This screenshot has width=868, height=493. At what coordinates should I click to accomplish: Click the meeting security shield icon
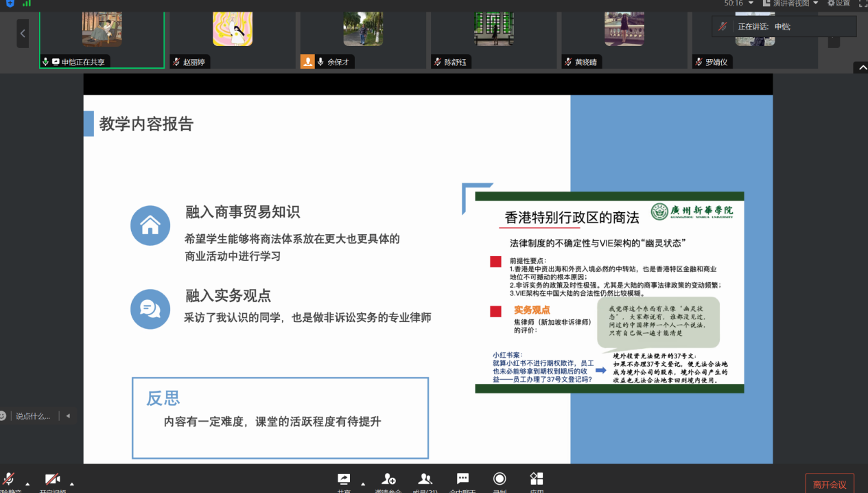[x=10, y=3]
